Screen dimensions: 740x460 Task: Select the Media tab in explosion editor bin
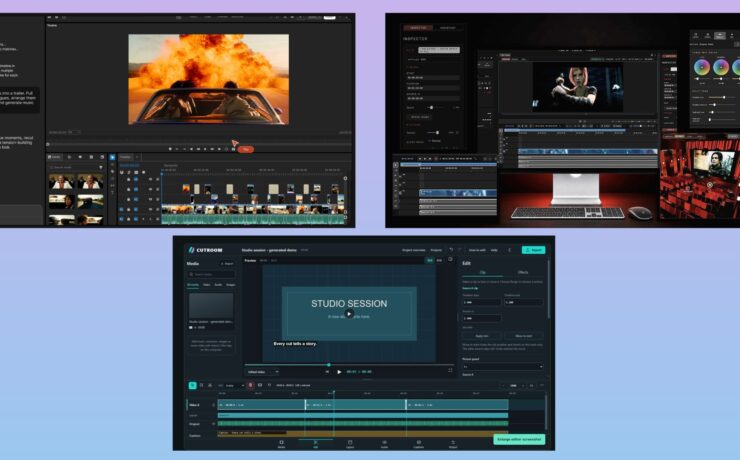click(x=55, y=157)
